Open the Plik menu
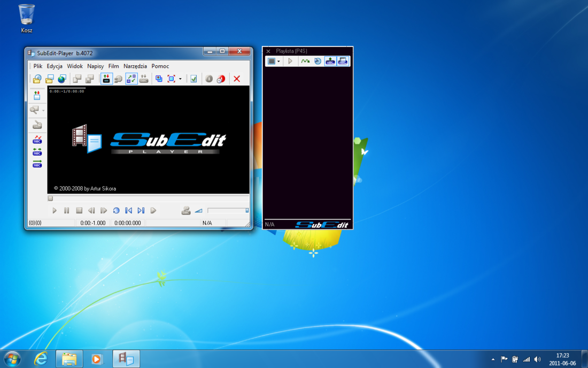 [38, 66]
